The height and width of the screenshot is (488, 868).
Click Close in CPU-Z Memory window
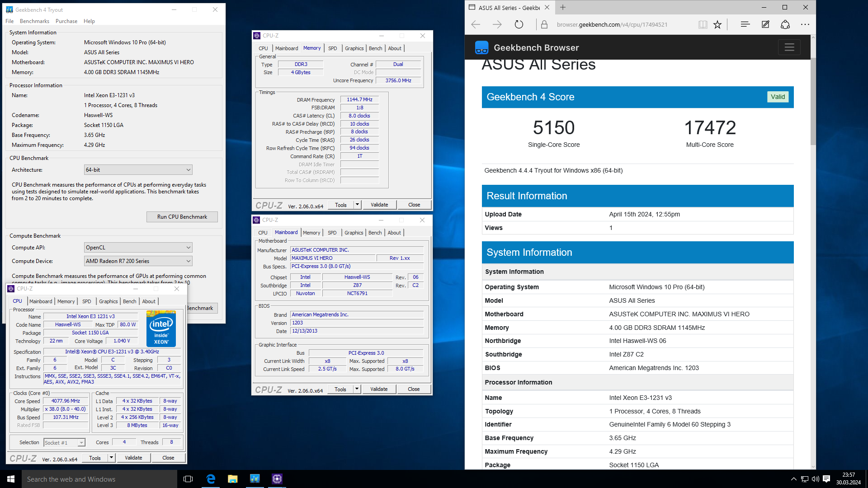point(414,205)
